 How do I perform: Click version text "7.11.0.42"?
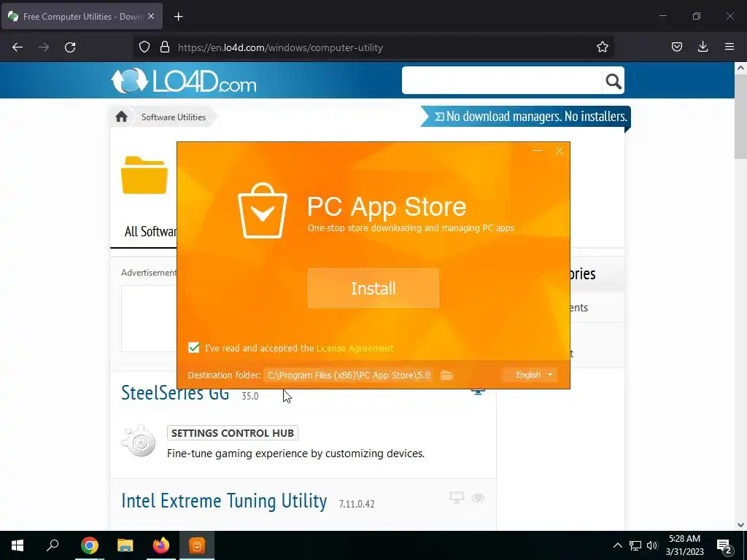[x=357, y=504]
